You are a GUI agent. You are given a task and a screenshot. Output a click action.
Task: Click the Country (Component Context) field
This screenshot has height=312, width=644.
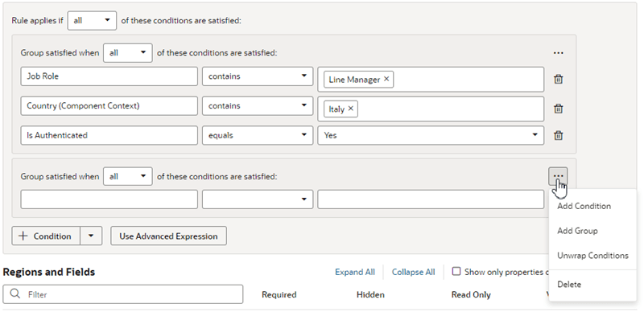[109, 106]
